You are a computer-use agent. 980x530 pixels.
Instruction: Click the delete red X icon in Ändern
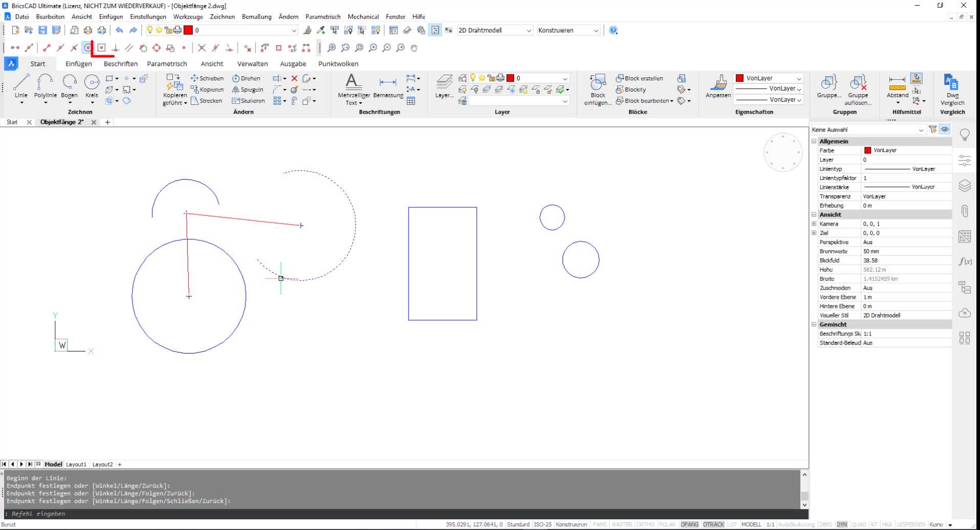pos(294,78)
